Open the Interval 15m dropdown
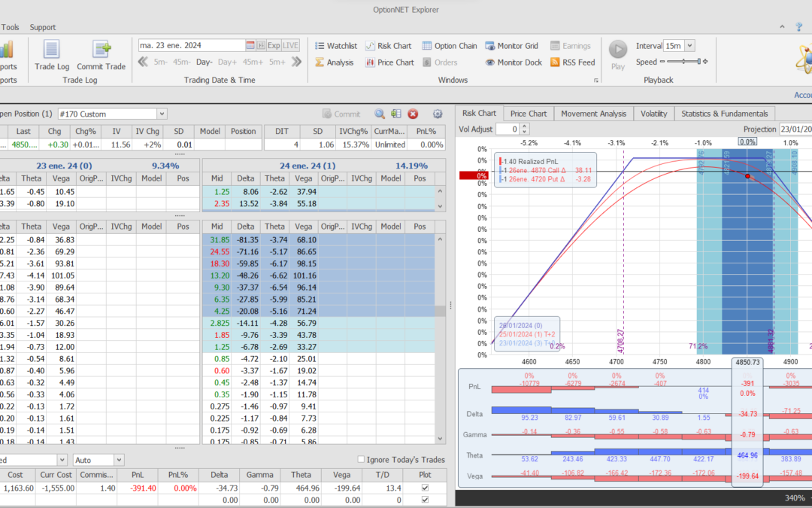This screenshot has height=508, width=812. [689, 46]
